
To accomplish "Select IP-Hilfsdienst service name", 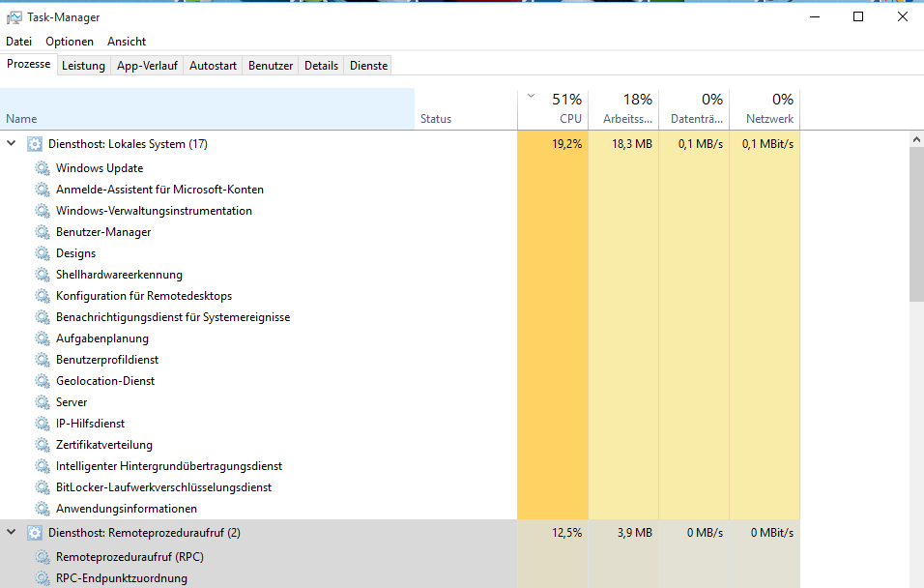I will coord(90,424).
